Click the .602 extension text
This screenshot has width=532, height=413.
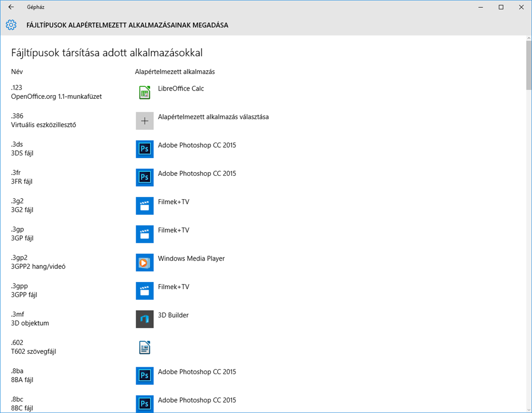(x=17, y=342)
